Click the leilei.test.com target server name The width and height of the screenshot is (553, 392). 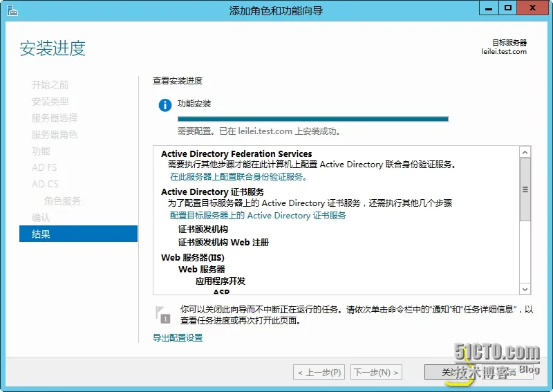tap(504, 52)
